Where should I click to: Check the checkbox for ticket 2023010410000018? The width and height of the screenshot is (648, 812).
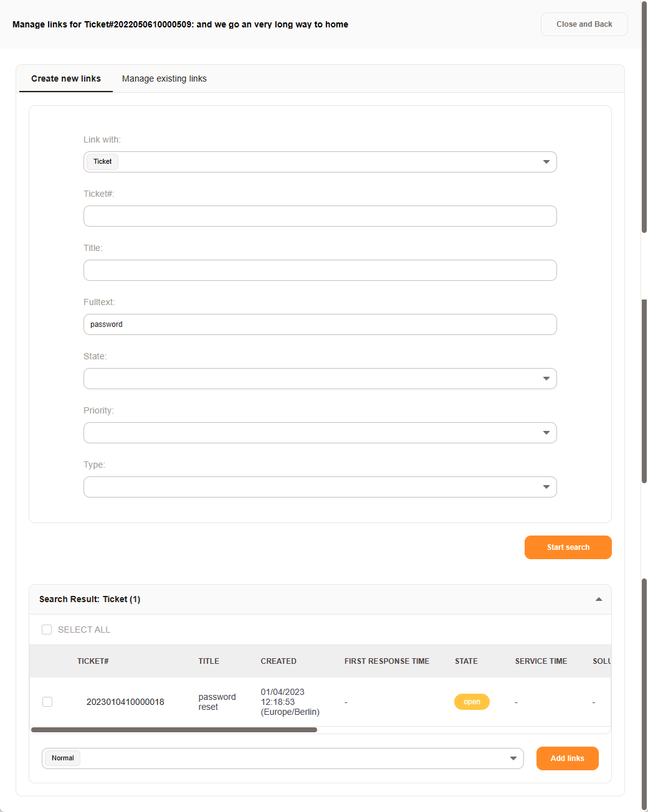pyautogui.click(x=47, y=701)
